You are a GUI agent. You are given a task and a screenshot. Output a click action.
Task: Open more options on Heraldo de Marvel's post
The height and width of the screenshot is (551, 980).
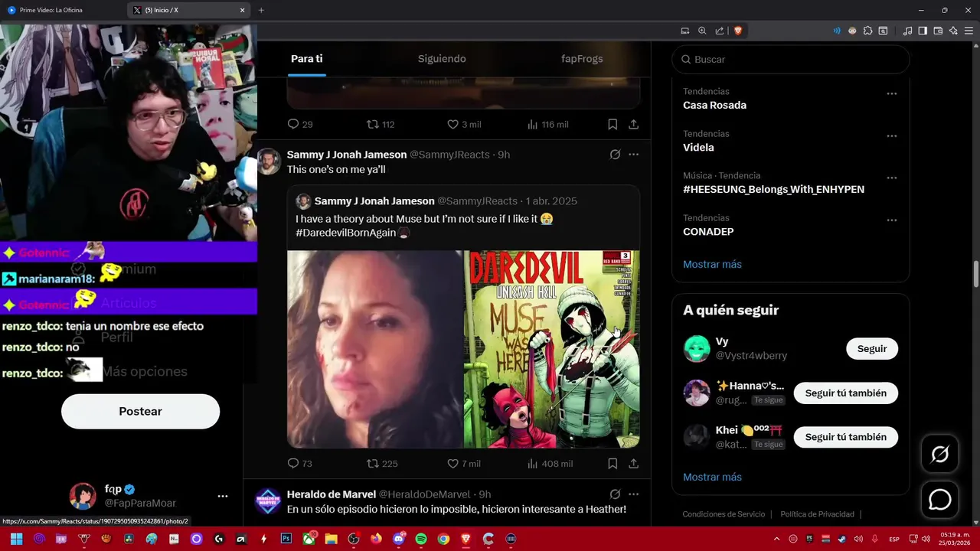point(633,494)
